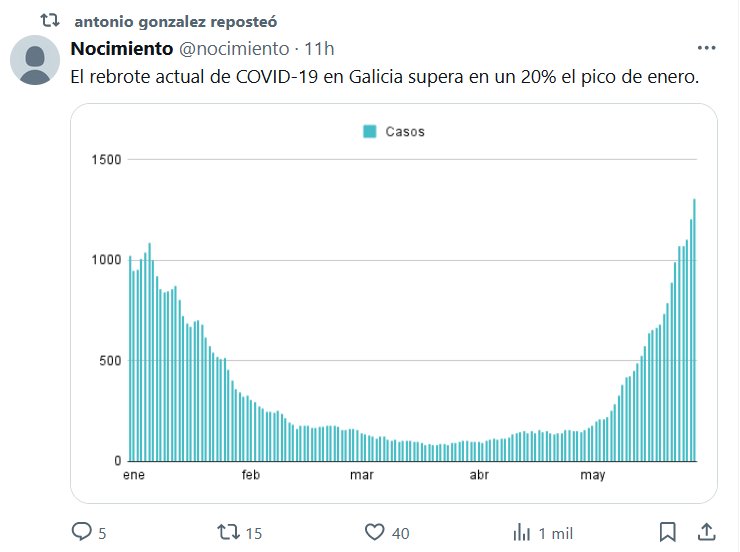740x552 pixels.
Task: Open the @nocimiento handle link
Action: coord(234,48)
